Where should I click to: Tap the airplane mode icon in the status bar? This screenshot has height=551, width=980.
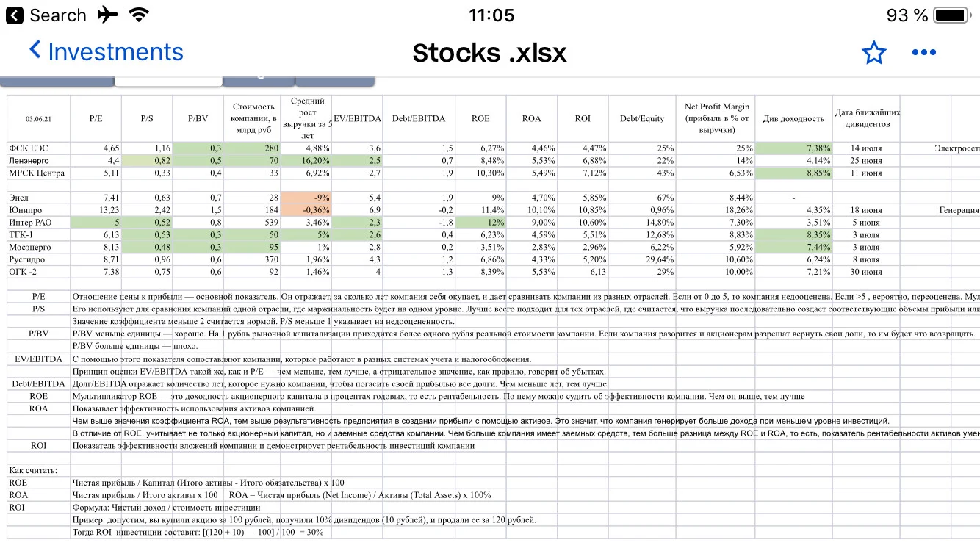(x=108, y=15)
